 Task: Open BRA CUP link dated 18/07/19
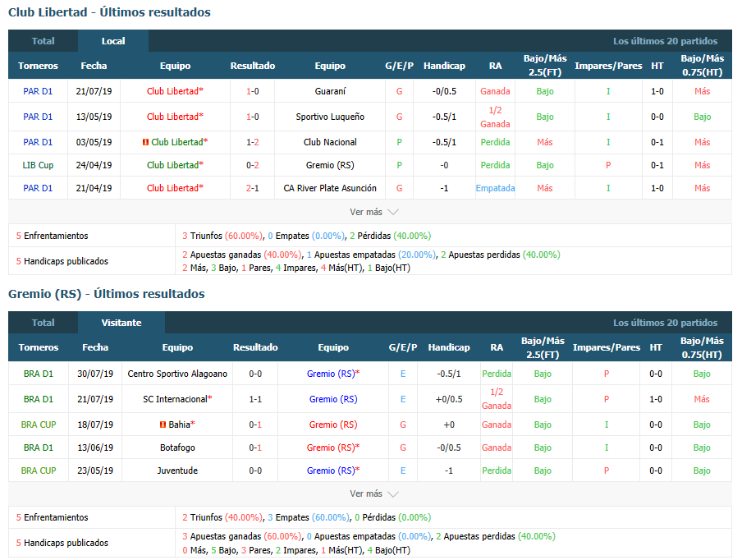pyautogui.click(x=39, y=425)
